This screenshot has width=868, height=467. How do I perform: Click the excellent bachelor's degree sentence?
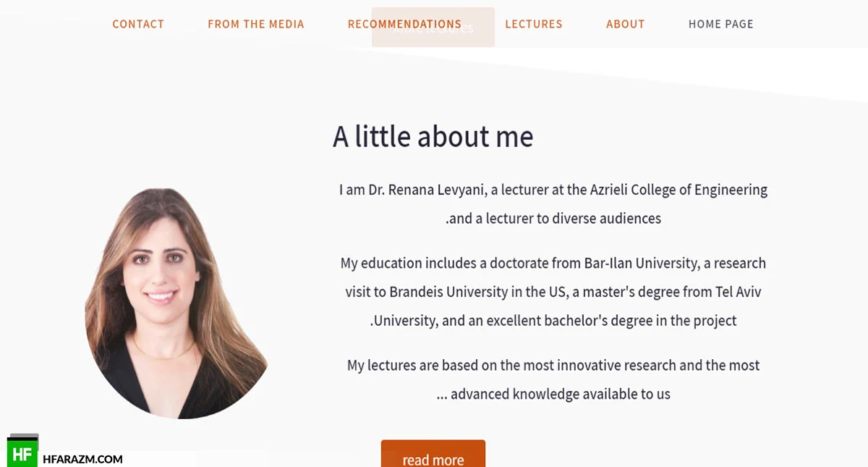(553, 320)
